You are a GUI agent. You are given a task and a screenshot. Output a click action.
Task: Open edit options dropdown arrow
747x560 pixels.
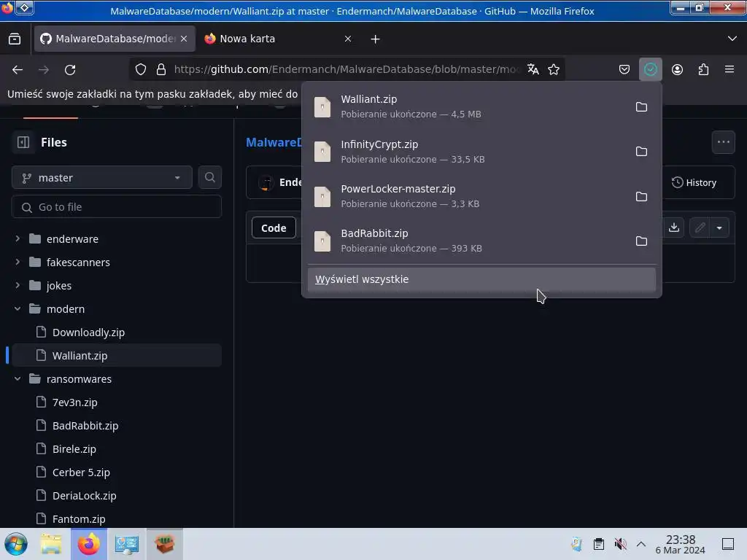point(719,227)
